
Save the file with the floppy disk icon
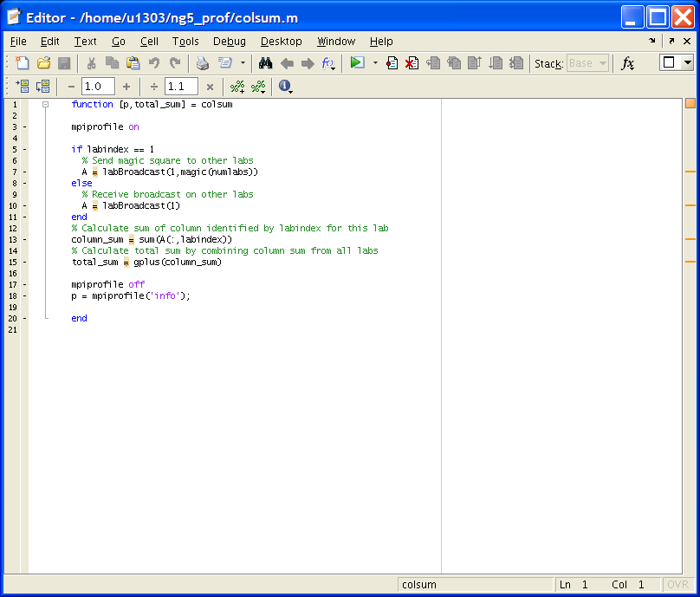pyautogui.click(x=64, y=63)
